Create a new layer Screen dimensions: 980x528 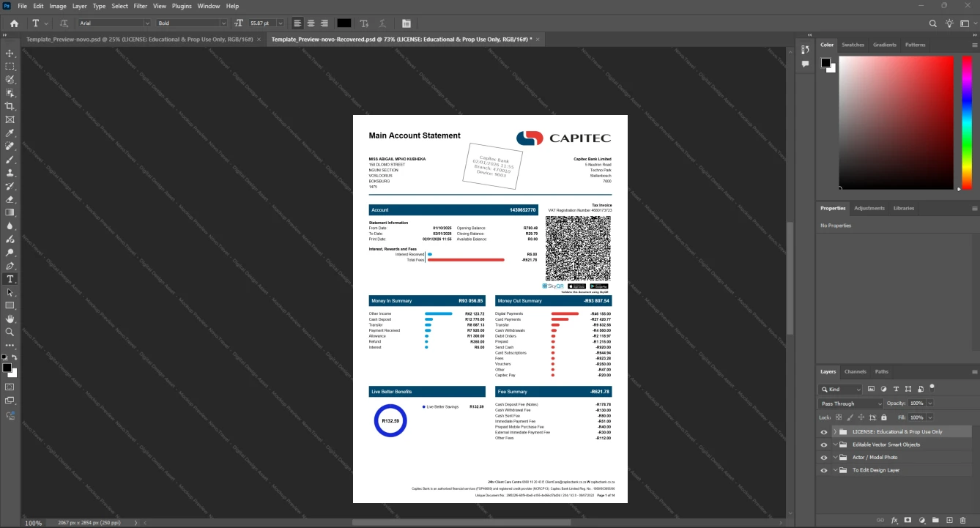click(x=950, y=521)
